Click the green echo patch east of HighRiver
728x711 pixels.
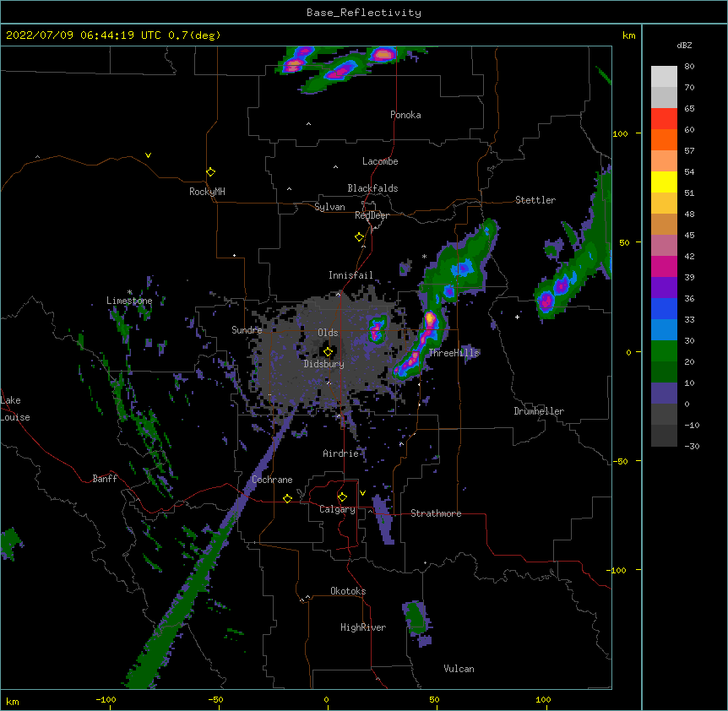point(416,618)
